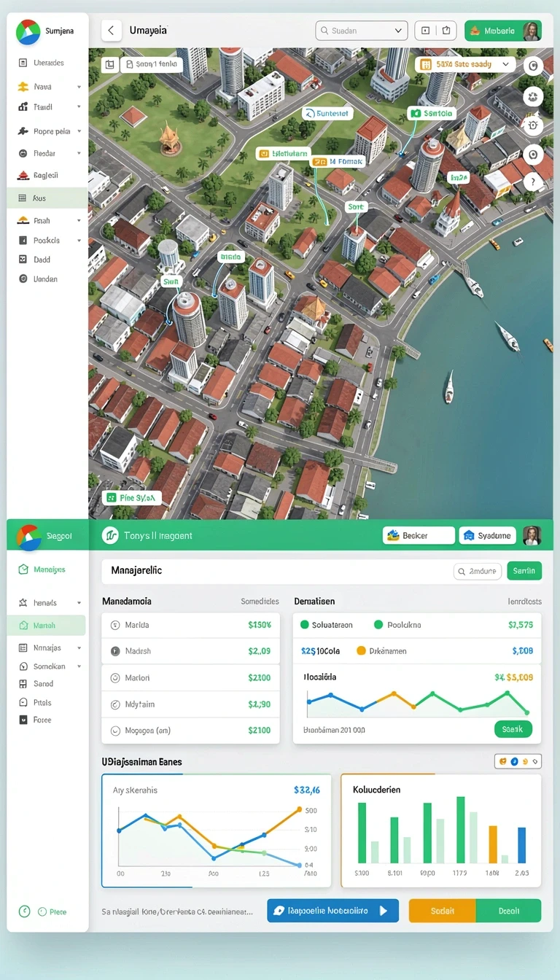Click the green Deait button
The width and height of the screenshot is (560, 980).
click(508, 911)
